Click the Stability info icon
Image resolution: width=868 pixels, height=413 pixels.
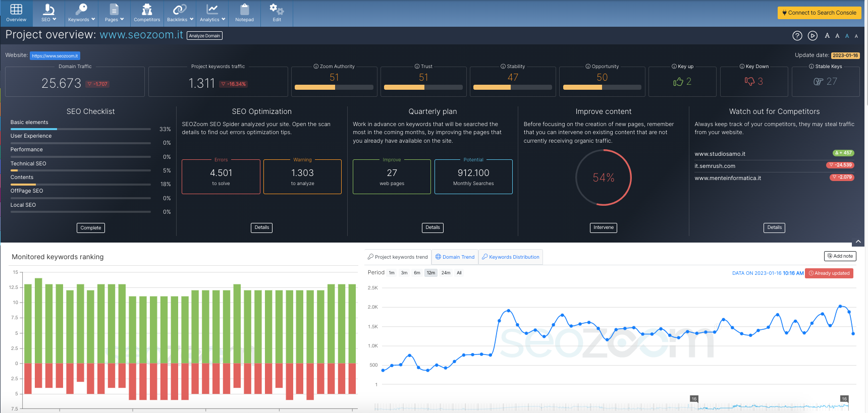503,67
